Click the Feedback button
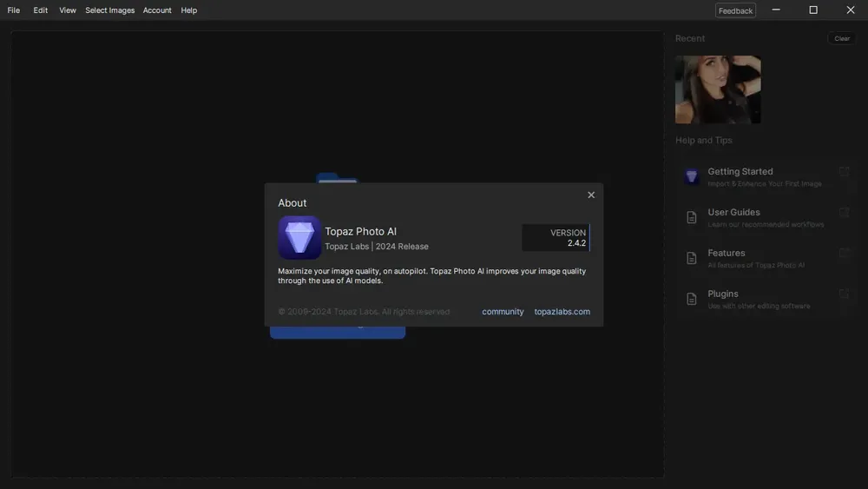Image resolution: width=868 pixels, height=489 pixels. [x=735, y=10]
